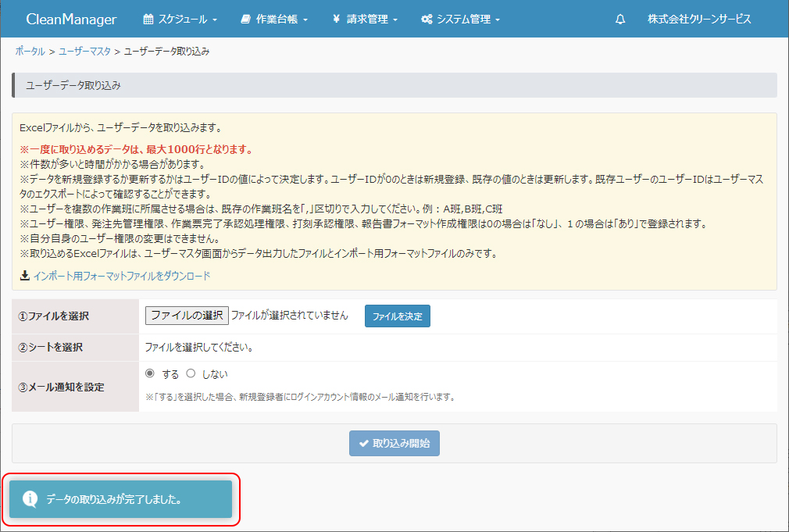
Task: Click the download icon for format file
Action: tap(25, 276)
